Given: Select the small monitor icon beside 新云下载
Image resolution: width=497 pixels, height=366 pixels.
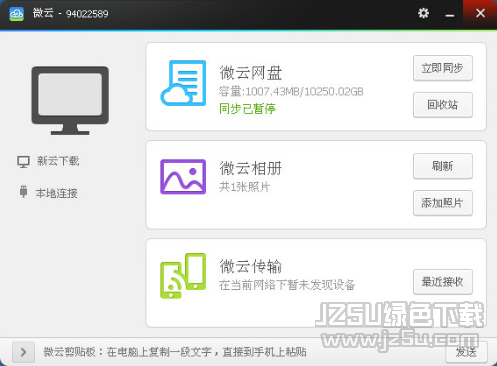Looking at the screenshot, I should click(23, 162).
